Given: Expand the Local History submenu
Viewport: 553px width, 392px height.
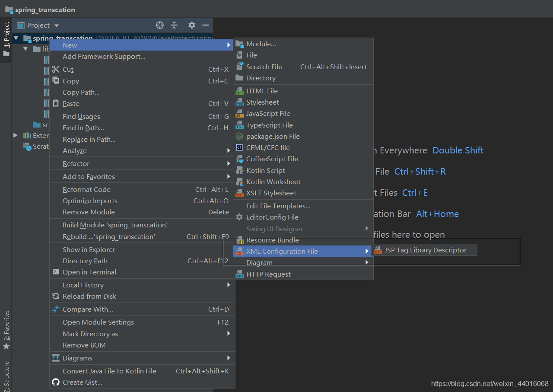Looking at the screenshot, I should 229,285.
